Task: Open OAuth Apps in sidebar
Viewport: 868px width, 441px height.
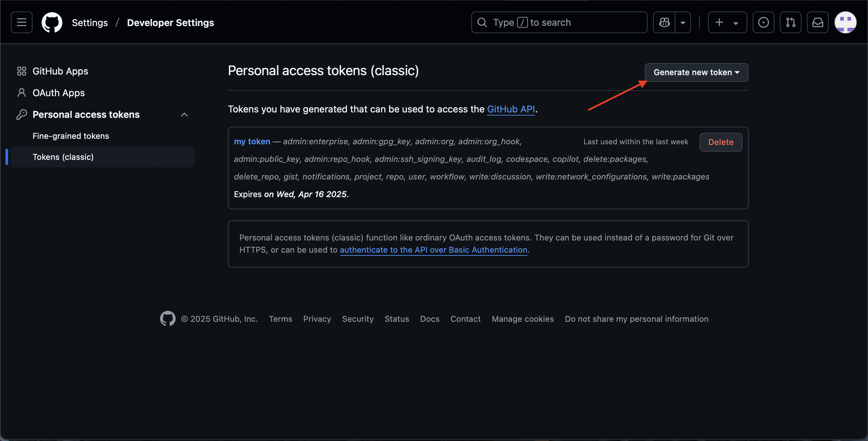Action: (59, 93)
